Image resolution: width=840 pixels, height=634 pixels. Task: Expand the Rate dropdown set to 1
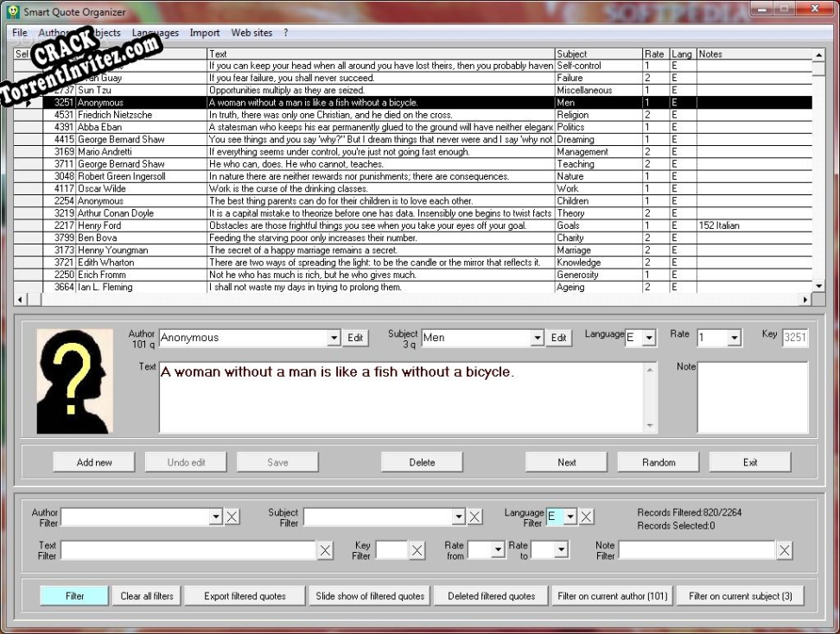click(x=735, y=338)
